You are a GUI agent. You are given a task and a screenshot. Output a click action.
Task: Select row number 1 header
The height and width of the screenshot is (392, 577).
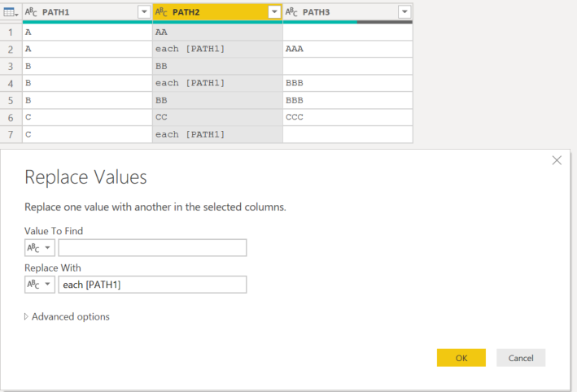click(x=11, y=33)
